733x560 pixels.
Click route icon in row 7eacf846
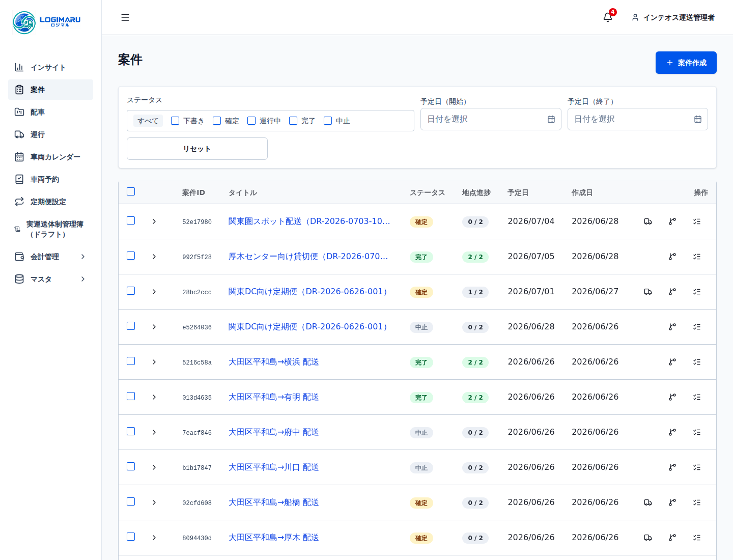tap(672, 432)
